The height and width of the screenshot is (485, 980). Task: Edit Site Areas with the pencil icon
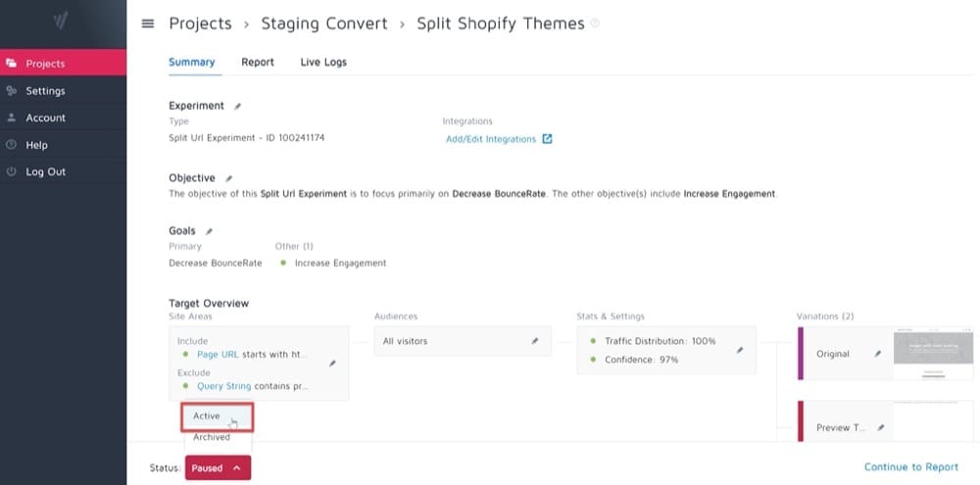pos(332,364)
